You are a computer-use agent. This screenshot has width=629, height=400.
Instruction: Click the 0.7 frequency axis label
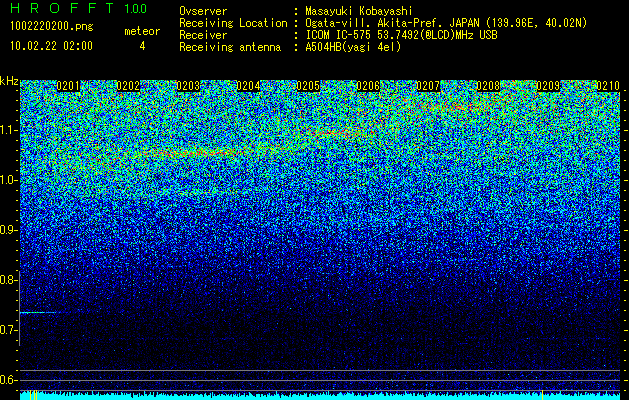[x=8, y=330]
